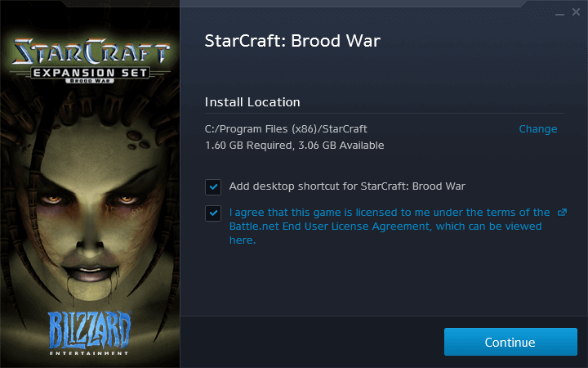Click the Expansion Set banner

click(x=90, y=74)
